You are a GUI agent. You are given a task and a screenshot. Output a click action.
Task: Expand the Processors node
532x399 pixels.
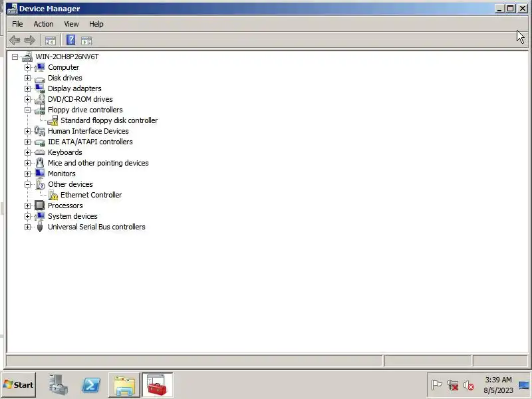[27, 205]
